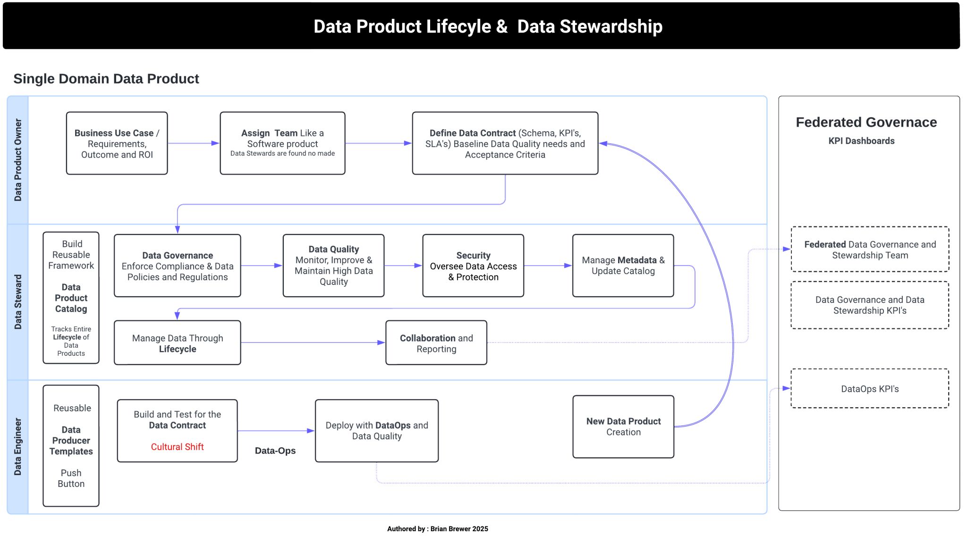967x560 pixels.
Task: Select the 'Deploy with DataOps and Data Quality' box
Action: pyautogui.click(x=377, y=431)
